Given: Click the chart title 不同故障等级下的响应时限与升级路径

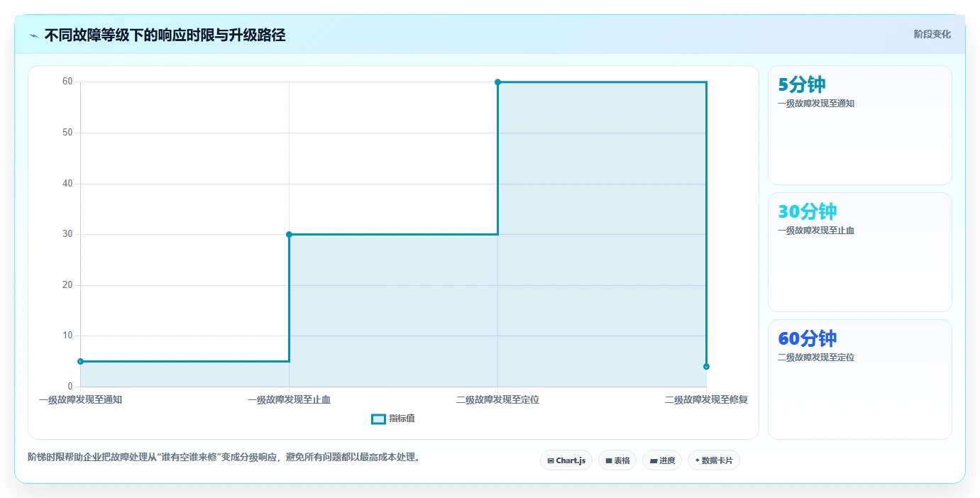Looking at the screenshot, I should [x=165, y=35].
